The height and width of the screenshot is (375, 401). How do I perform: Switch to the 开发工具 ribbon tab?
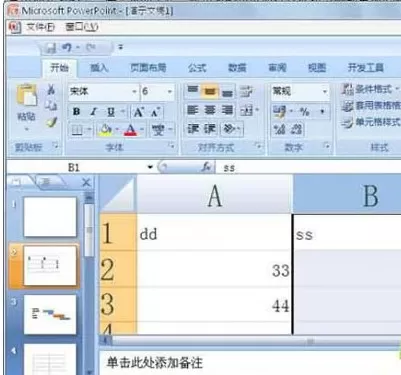pos(366,68)
